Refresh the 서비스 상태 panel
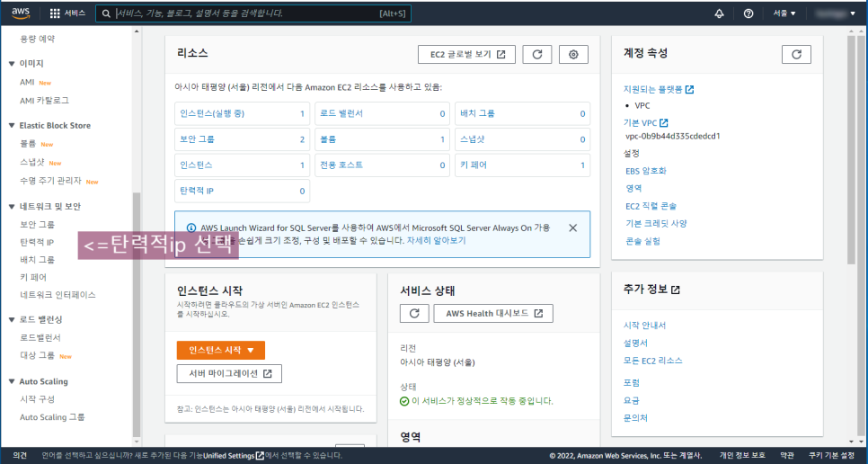Image resolution: width=868 pixels, height=464 pixels. pos(414,314)
